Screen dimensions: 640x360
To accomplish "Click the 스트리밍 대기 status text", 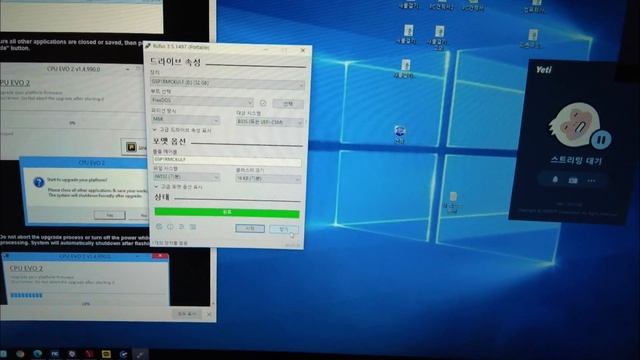I will tap(576, 160).
